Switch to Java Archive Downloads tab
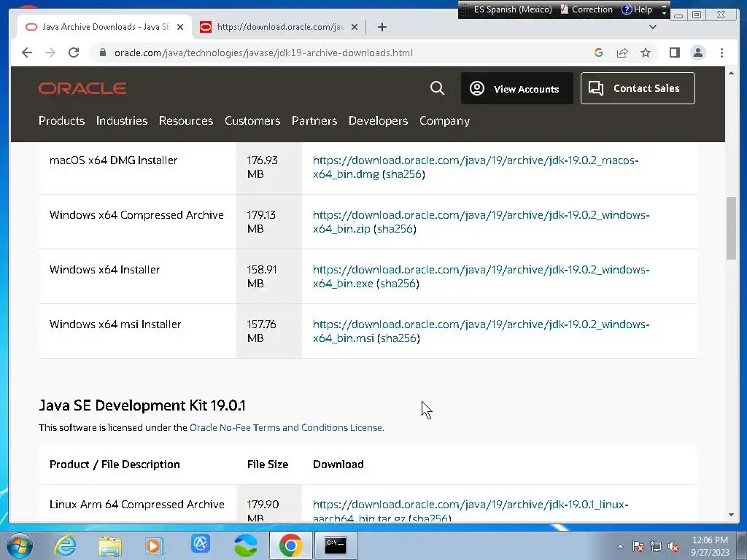The height and width of the screenshot is (560, 747). click(104, 27)
